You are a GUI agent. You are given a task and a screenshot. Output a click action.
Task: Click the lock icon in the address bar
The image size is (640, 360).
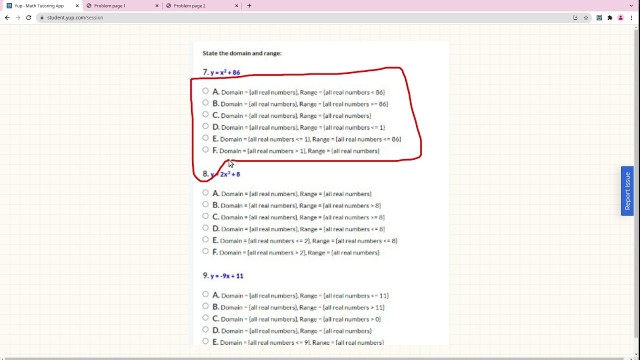click(x=42, y=18)
